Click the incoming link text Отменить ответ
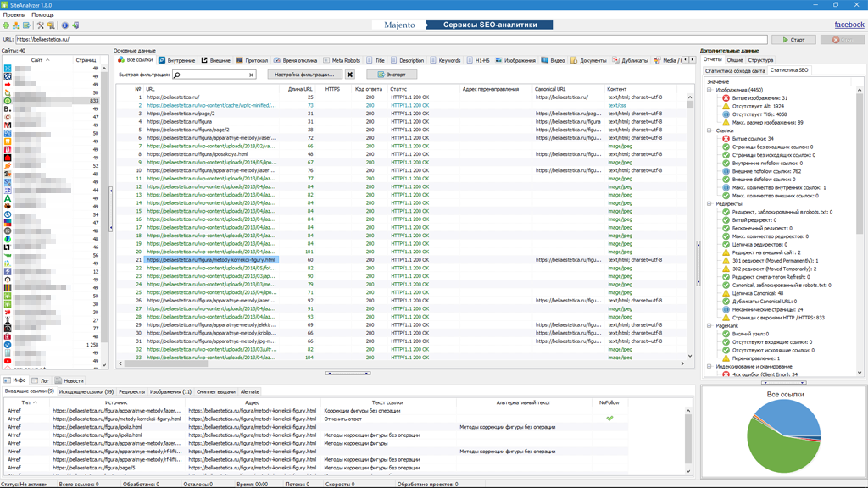This screenshot has width=868, height=488. [x=342, y=419]
